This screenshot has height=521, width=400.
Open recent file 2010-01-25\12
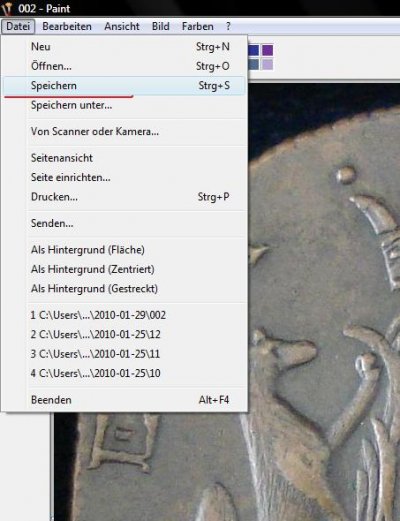(124, 334)
